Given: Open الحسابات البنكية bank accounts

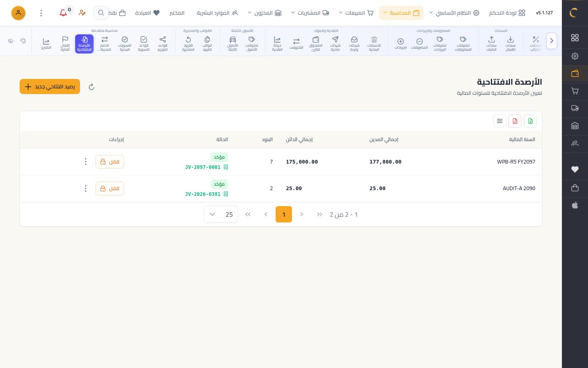Looking at the screenshot, I should pos(374,44).
